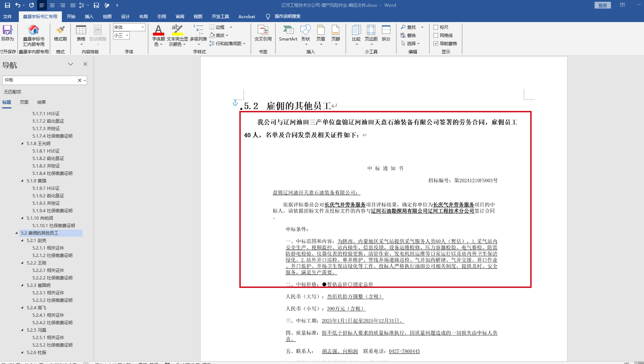Click the anchor icon beside heading 5.2
The height and width of the screenshot is (364, 644).
(x=235, y=103)
